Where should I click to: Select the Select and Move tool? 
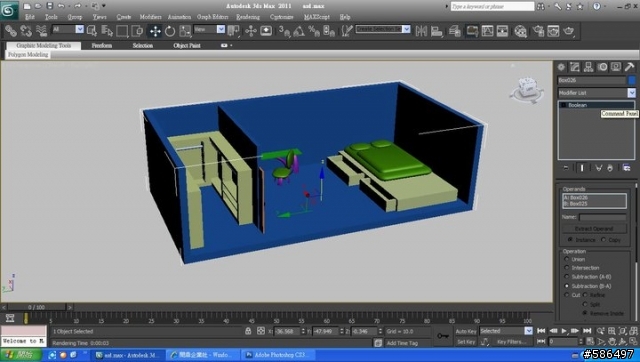pos(155,31)
